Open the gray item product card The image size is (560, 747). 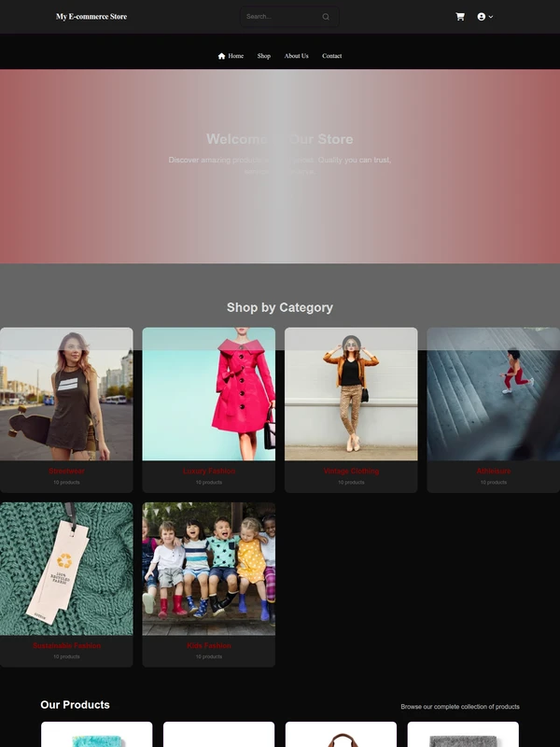(x=463, y=734)
